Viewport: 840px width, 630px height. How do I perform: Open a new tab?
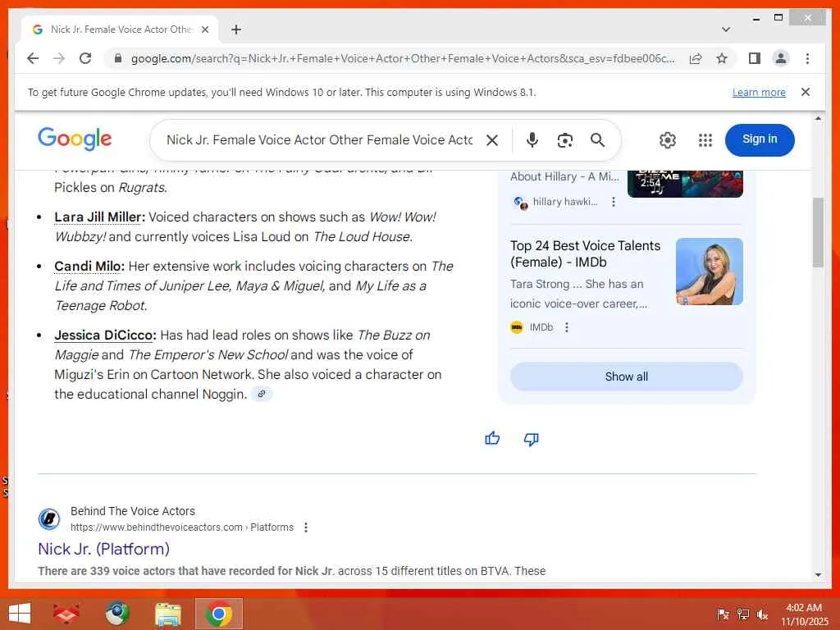(x=236, y=30)
